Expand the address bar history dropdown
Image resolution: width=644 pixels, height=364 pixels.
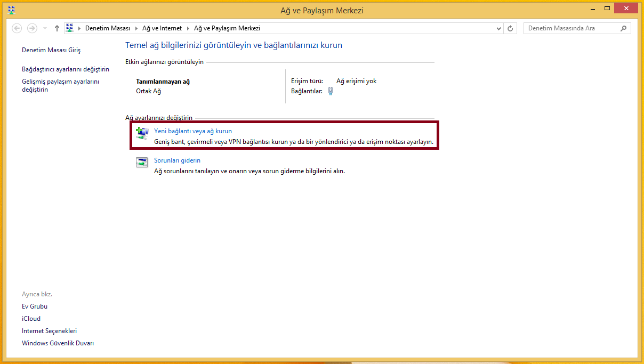[498, 28]
